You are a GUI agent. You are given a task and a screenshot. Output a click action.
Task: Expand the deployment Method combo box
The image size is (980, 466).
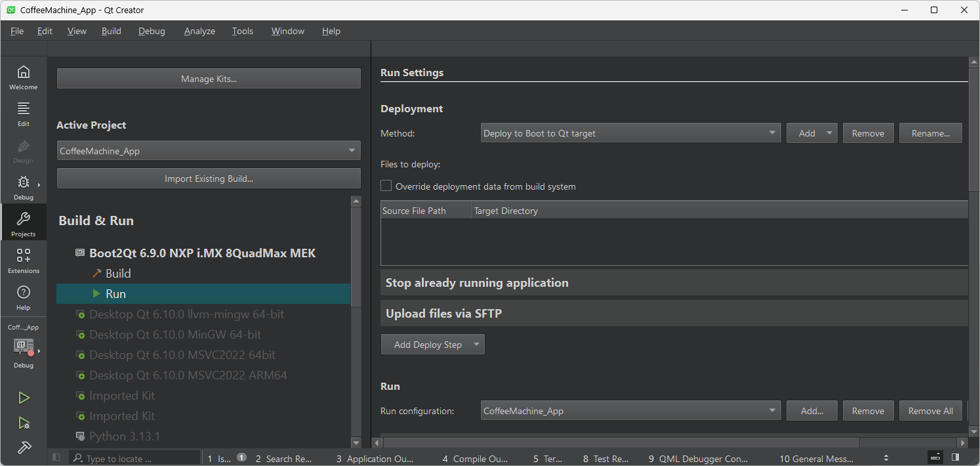tap(630, 133)
